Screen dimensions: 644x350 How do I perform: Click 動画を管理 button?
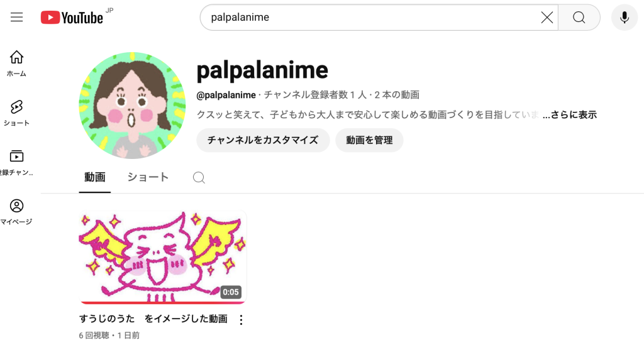point(369,140)
